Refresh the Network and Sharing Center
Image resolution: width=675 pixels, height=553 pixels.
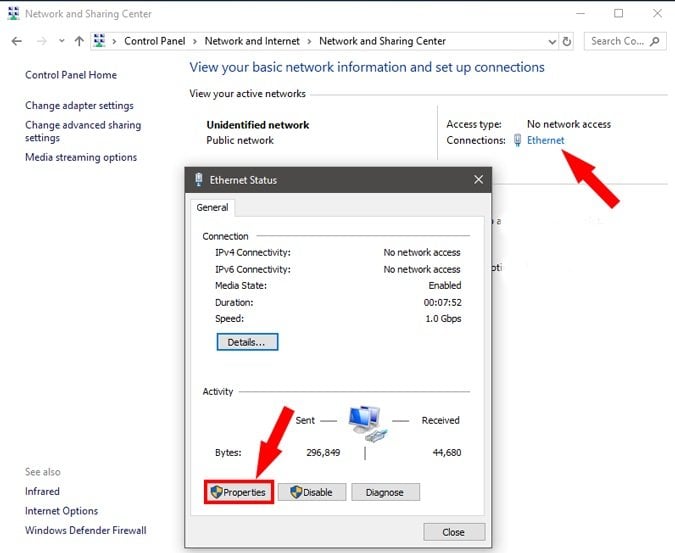pos(567,42)
